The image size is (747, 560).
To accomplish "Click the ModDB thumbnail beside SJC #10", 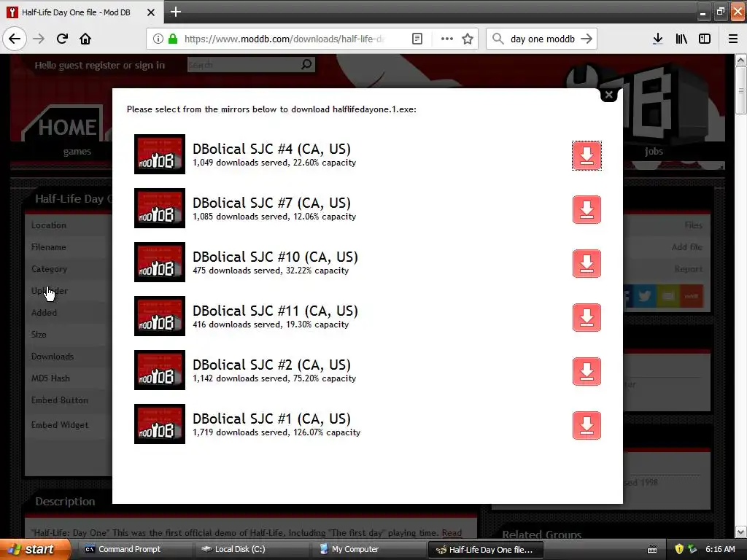I will pos(160,262).
